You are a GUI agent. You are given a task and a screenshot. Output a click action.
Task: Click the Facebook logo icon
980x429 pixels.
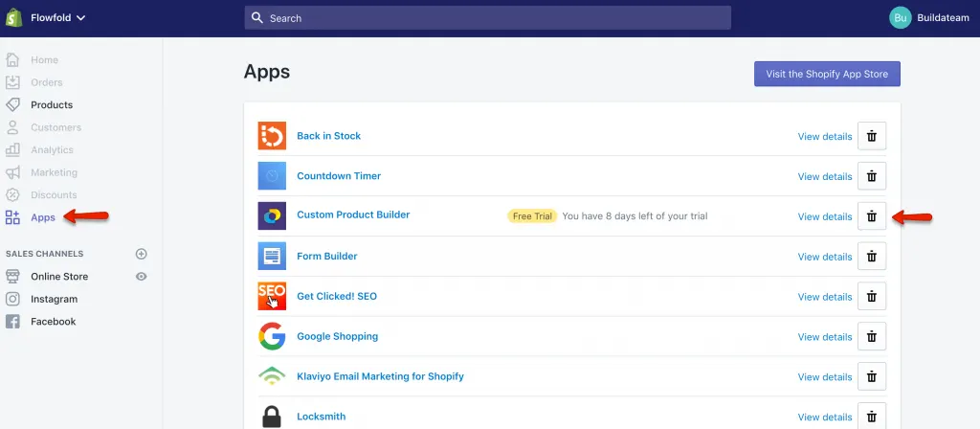(12, 322)
